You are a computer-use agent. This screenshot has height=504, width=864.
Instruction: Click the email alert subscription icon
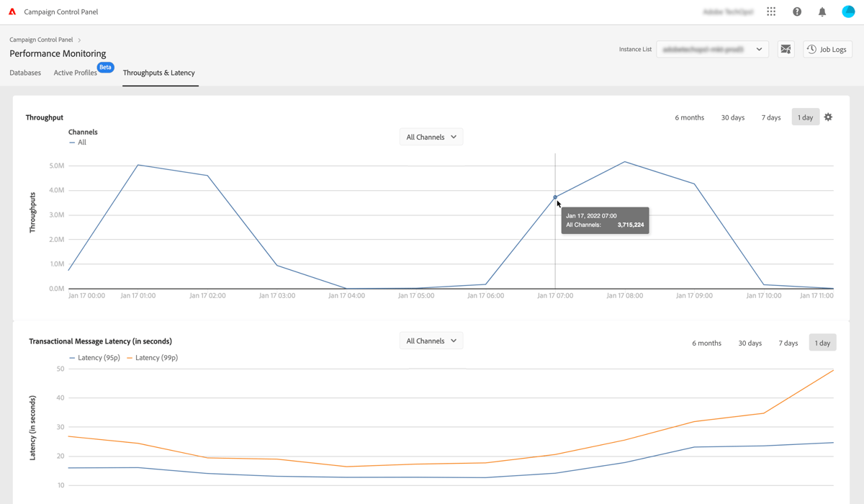(786, 49)
